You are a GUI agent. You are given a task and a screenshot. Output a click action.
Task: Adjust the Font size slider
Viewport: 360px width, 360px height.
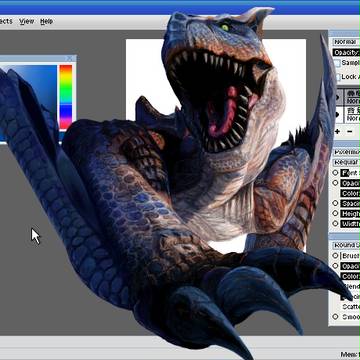[350, 173]
